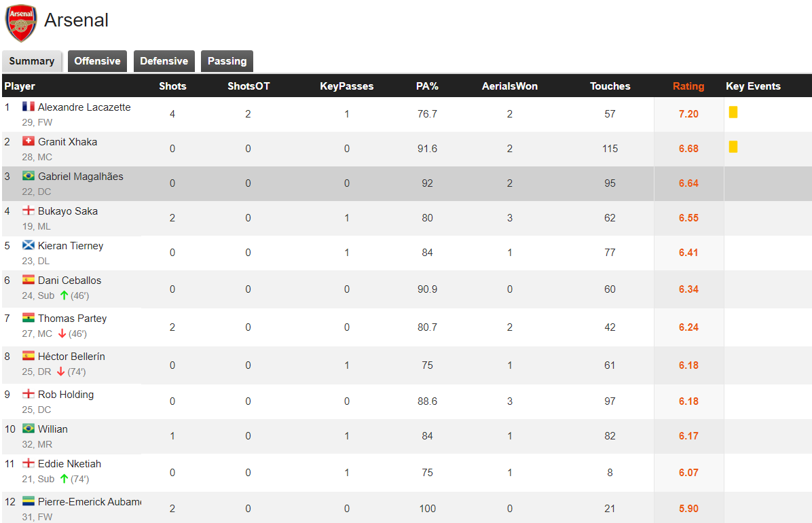
Task: Click the Rob Holding player name
Action: (x=66, y=395)
